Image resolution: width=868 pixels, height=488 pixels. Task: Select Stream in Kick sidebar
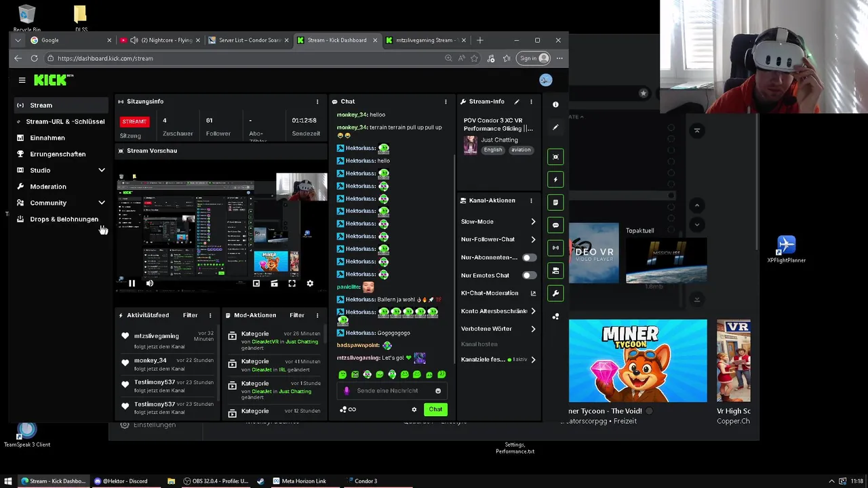point(61,105)
